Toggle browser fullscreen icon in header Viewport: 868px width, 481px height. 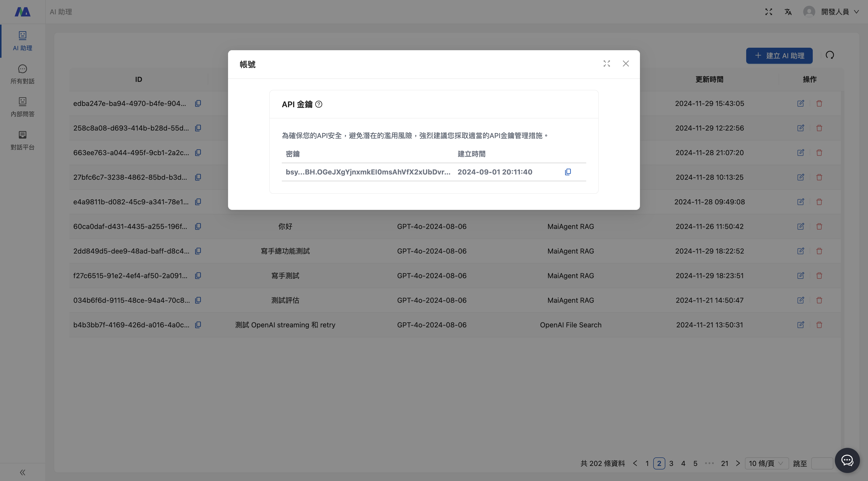769,12
